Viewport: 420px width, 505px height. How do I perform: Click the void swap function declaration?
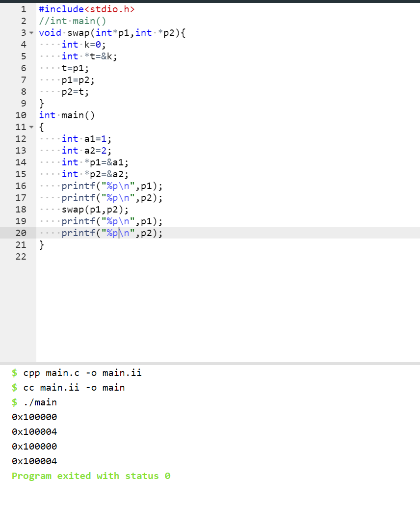click(x=112, y=33)
